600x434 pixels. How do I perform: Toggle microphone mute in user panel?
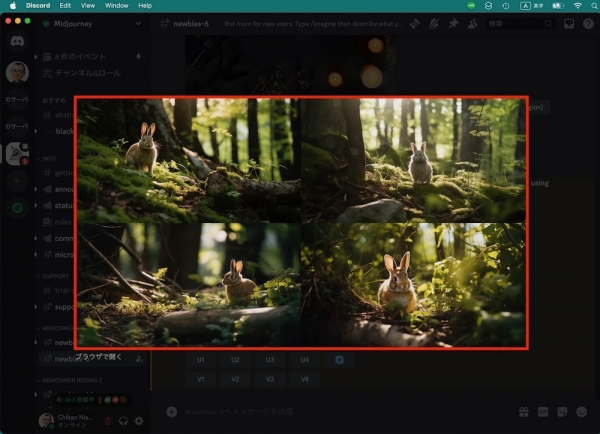[x=108, y=421]
